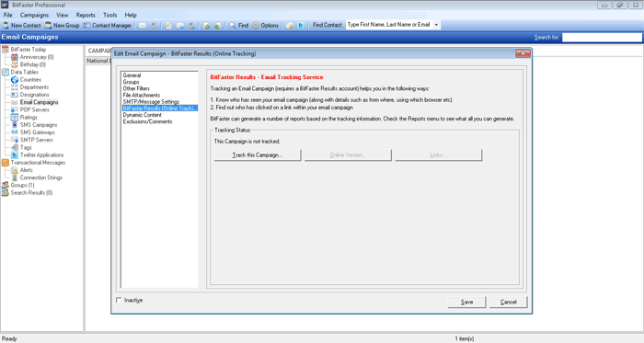Click the Designations icon in the tree
The width and height of the screenshot is (644, 343).
coord(15,95)
